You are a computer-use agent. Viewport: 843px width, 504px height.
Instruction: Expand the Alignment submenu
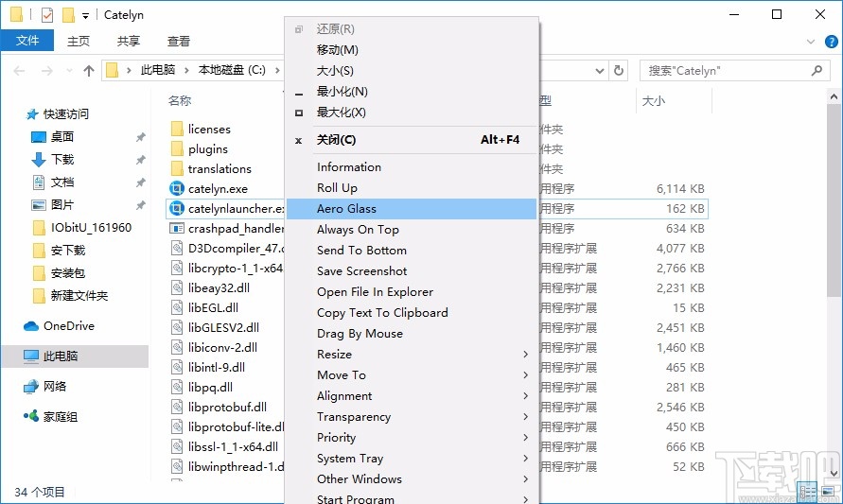tap(412, 396)
